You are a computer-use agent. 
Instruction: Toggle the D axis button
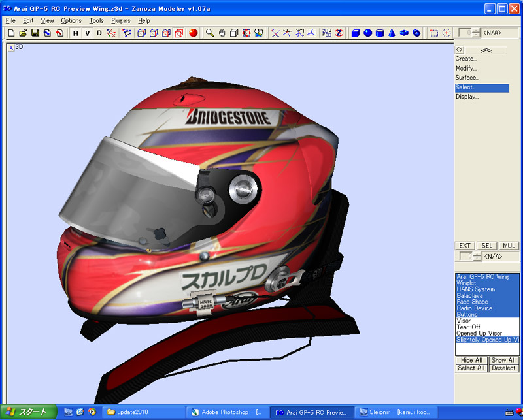pos(99,33)
